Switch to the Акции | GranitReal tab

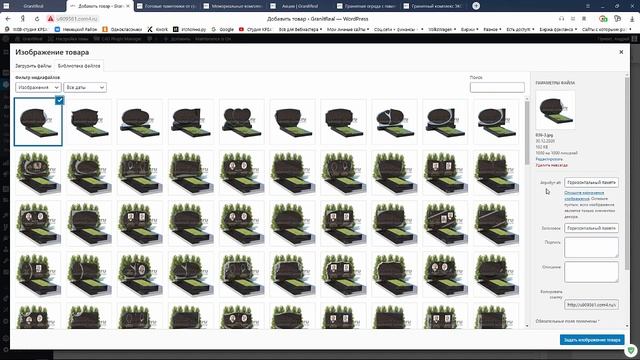click(300, 6)
